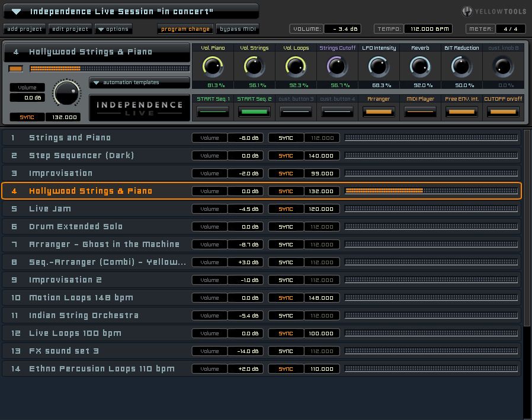Viewport: 532px width, 420px height.
Task: Click the cust. knob 8 dial
Action: pyautogui.click(x=503, y=66)
